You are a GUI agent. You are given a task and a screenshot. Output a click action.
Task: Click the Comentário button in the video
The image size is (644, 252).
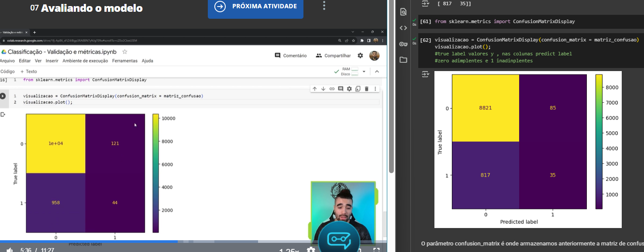coord(290,55)
